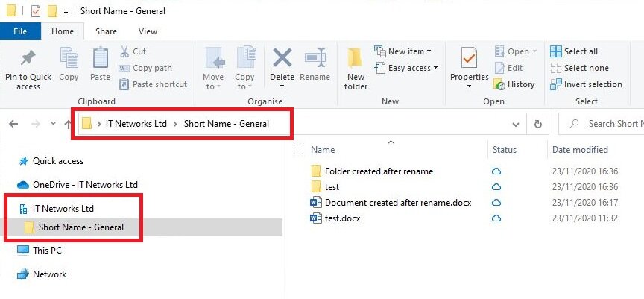Open Properties via the ribbon checkmark icon
The height and width of the screenshot is (299, 644).
(x=469, y=57)
